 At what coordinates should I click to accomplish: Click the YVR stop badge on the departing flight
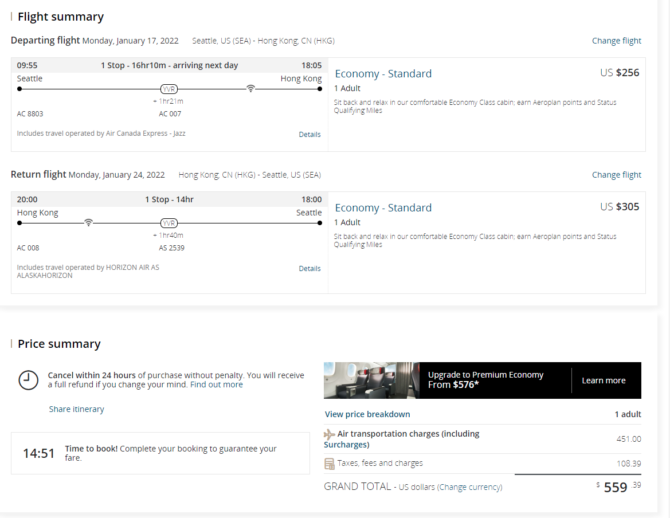169,89
